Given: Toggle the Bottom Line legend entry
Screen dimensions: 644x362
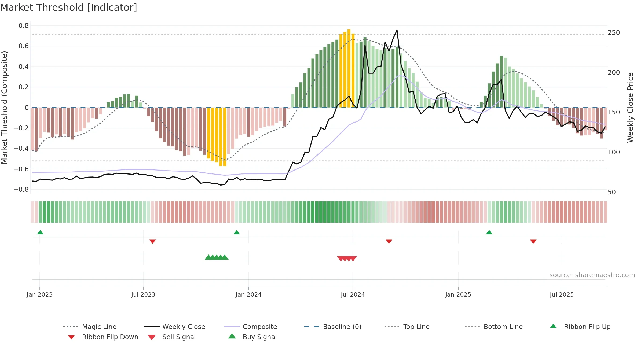Looking at the screenshot, I should [x=494, y=327].
